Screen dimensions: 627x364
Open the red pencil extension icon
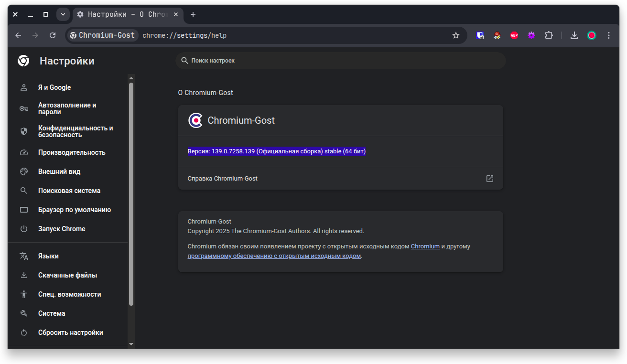click(x=497, y=35)
